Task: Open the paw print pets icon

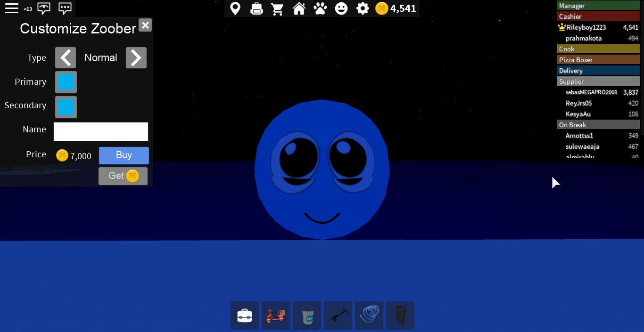Action: [320, 8]
